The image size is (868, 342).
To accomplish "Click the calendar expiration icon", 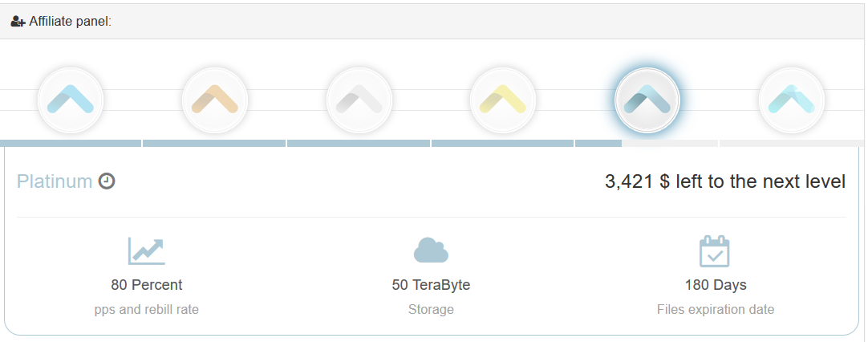I will tap(715, 251).
